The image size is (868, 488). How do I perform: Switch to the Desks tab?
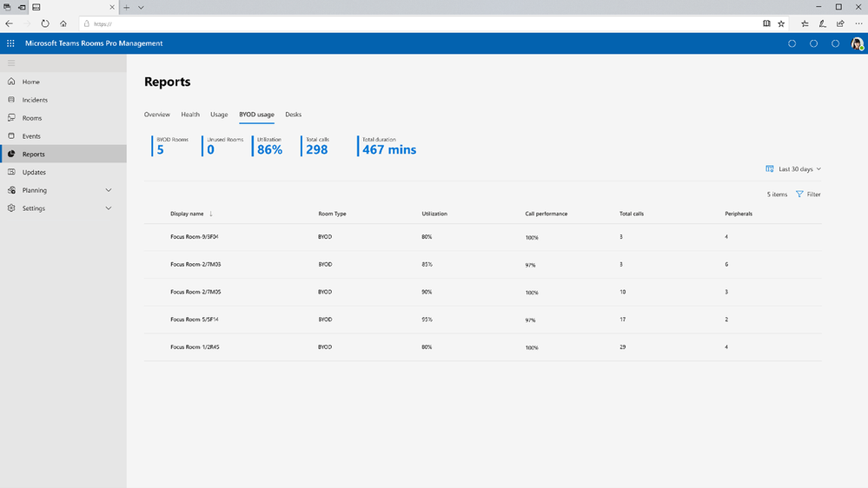294,115
